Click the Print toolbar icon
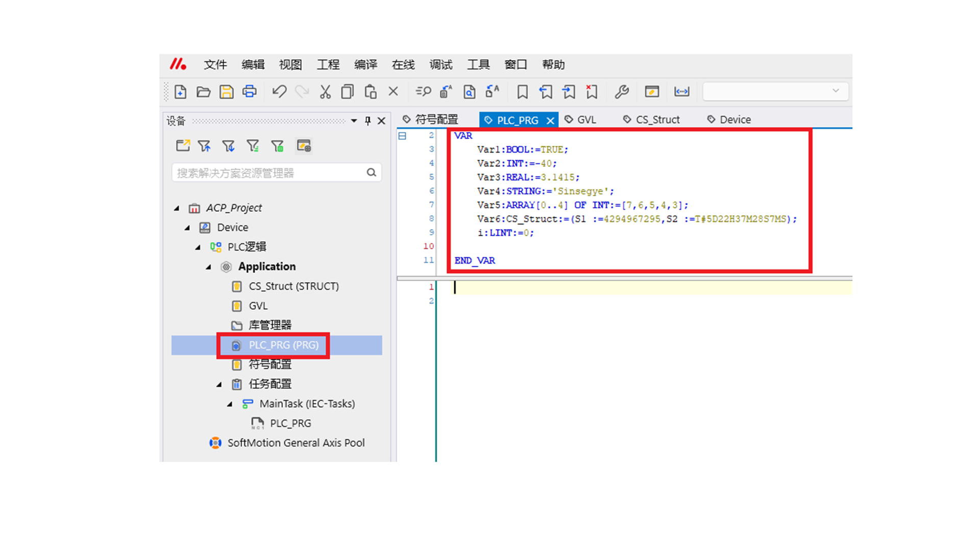The width and height of the screenshot is (980, 551). coord(250,92)
